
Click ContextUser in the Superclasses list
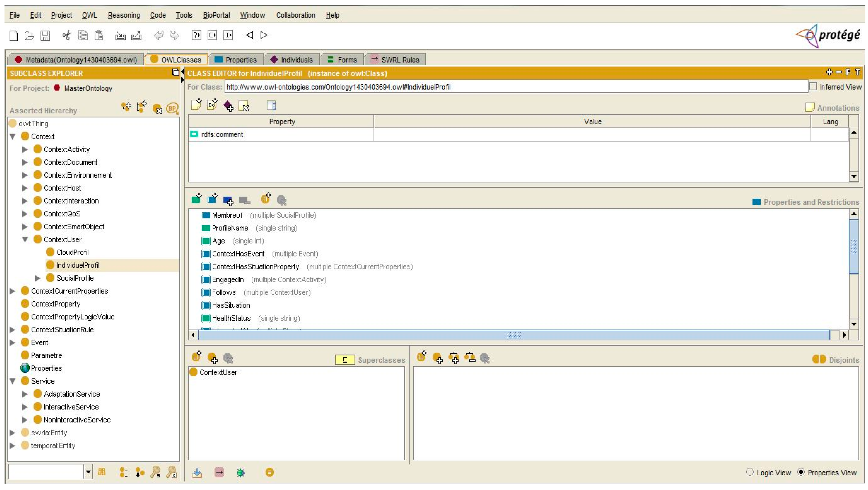[x=218, y=372]
